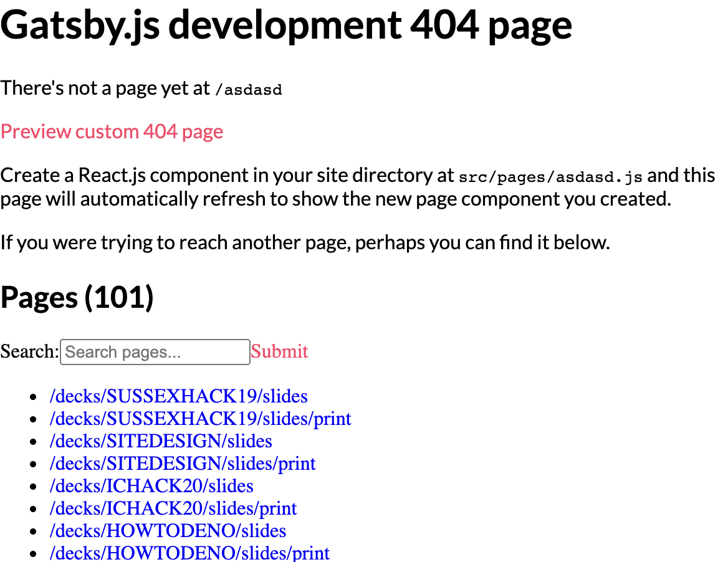
Task: Open the /decks/ICHACK20/slides link
Action: click(x=151, y=486)
